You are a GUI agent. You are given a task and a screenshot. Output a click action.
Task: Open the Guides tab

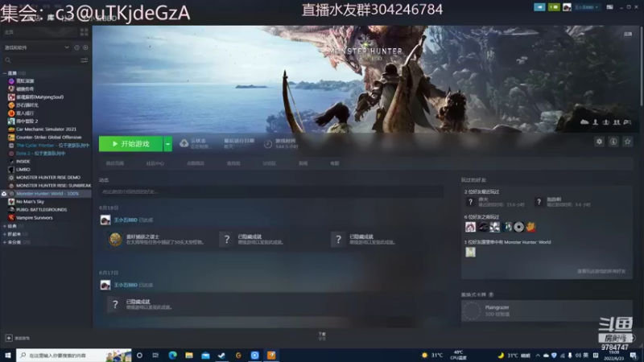pyautogui.click(x=303, y=163)
